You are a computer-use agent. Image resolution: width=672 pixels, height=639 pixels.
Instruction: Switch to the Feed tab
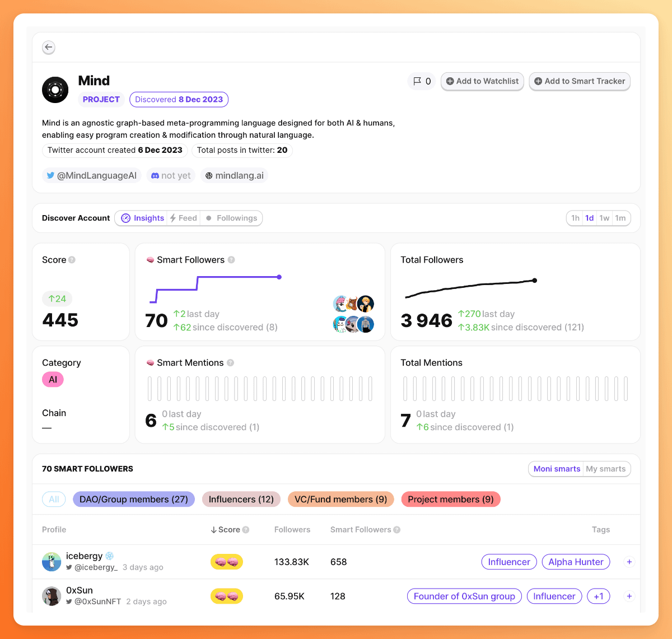coord(184,218)
